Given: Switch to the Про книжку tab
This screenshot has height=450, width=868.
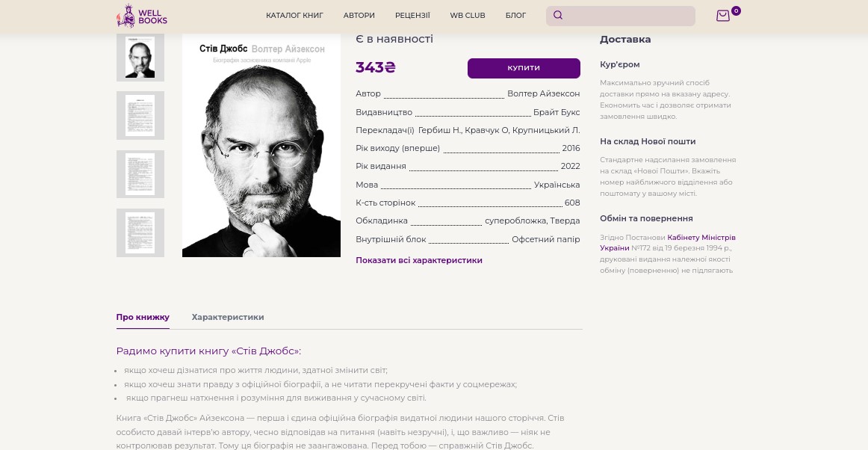Looking at the screenshot, I should (143, 317).
